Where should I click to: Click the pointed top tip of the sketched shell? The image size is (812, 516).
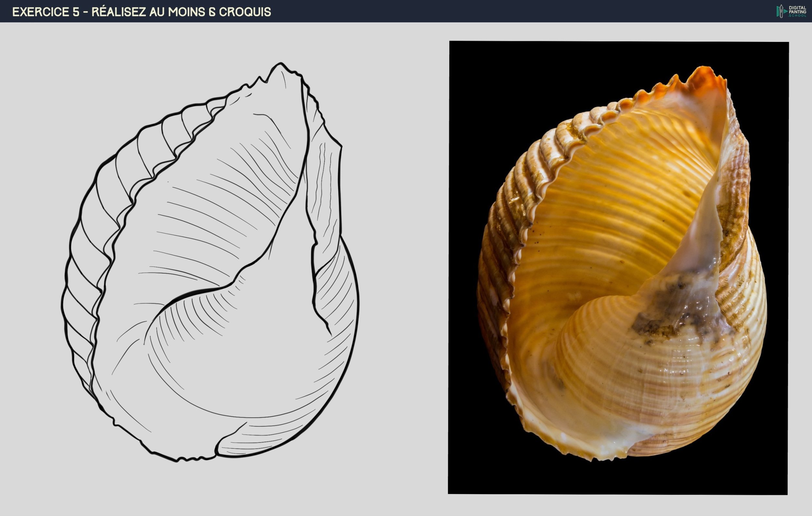tap(281, 64)
